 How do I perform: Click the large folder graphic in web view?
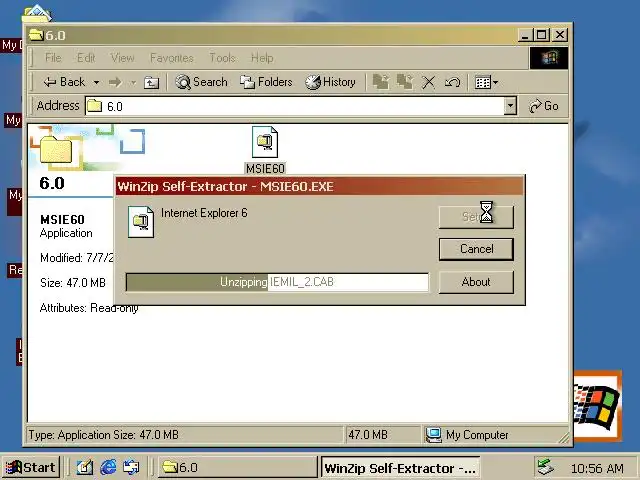pyautogui.click(x=57, y=150)
